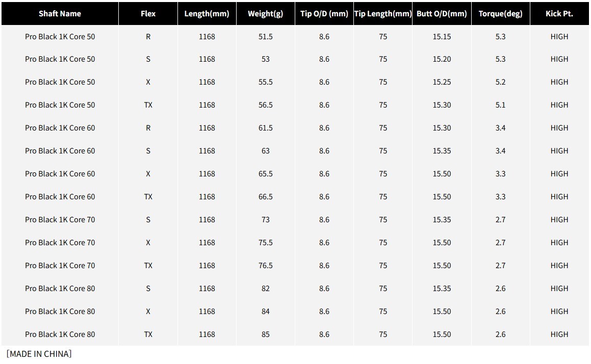Click the 15.25 butt O/D cell
This screenshot has width=591, height=364.
[x=442, y=82]
